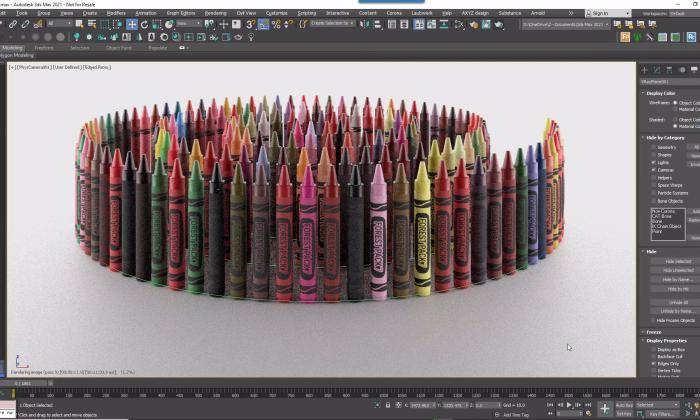This screenshot has width=700, height=420.
Task: Open the Graph Editors menu
Action: point(181,13)
